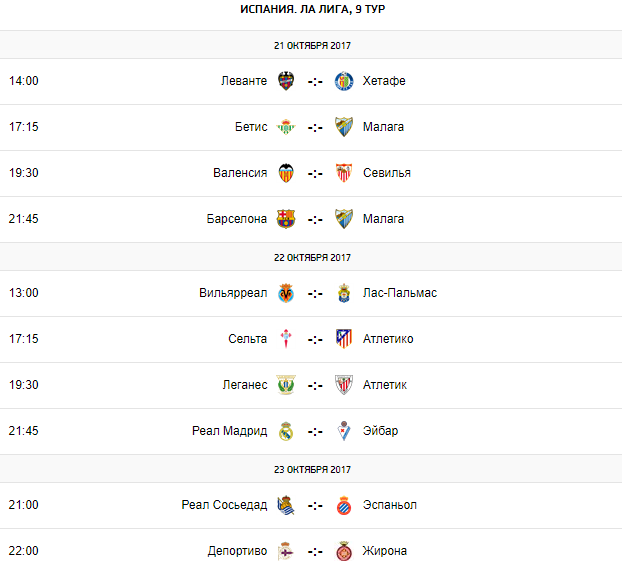This screenshot has width=622, height=570.
Task: Select the Betis team logo
Action: (286, 127)
